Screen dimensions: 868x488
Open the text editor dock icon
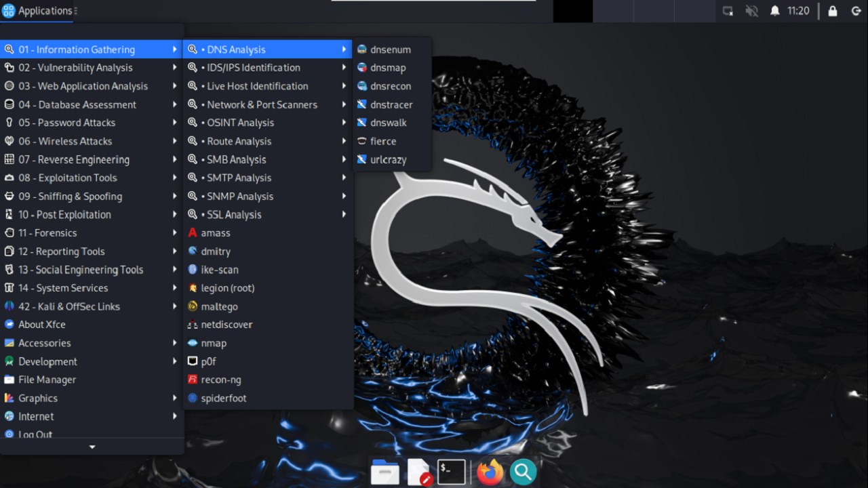pos(420,472)
